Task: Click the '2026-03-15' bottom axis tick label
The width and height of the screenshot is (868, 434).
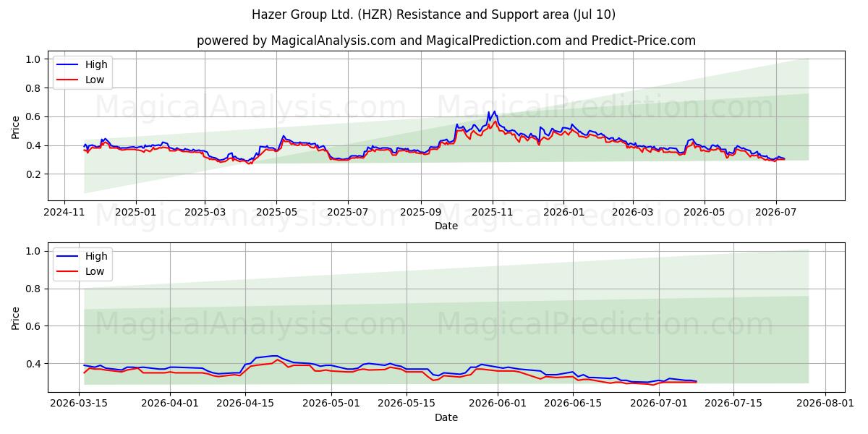Action: pyautogui.click(x=80, y=404)
